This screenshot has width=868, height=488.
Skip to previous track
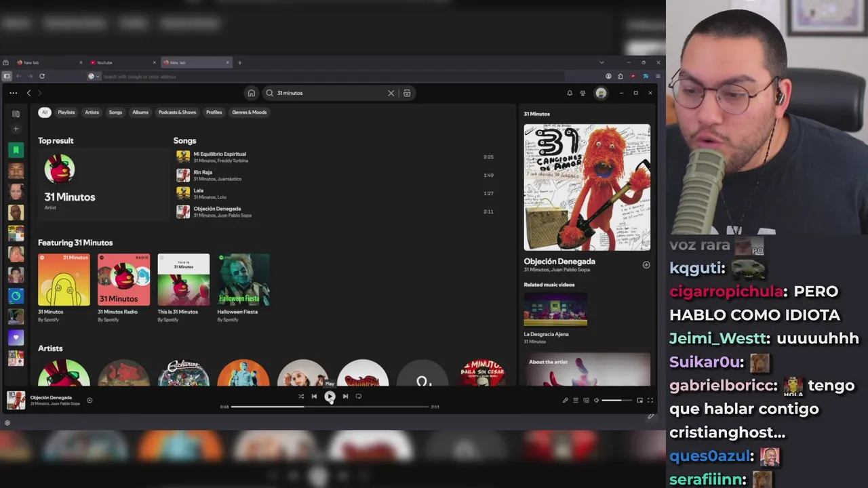point(314,396)
